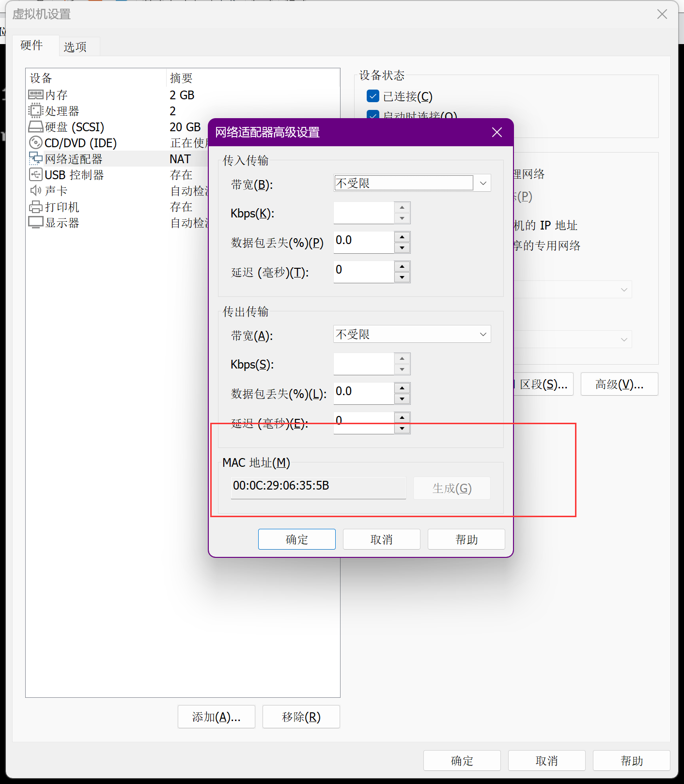Click the incoming Kbps(K) input field

(x=364, y=213)
